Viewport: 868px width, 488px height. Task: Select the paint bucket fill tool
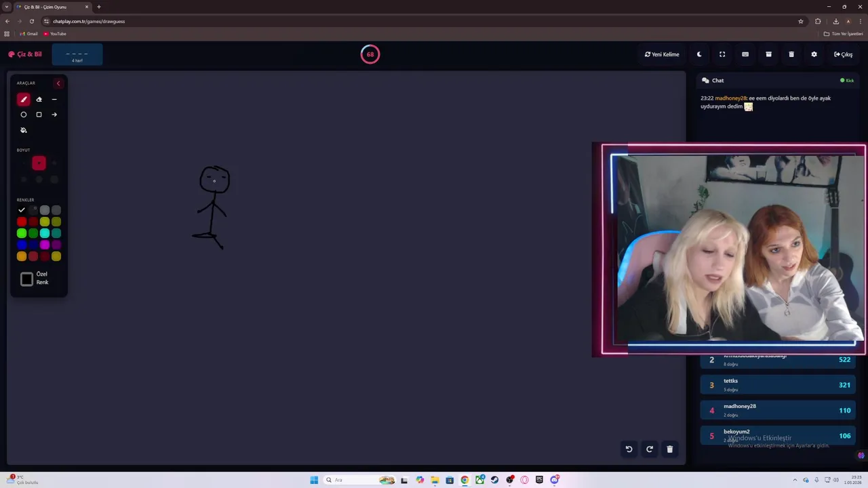pyautogui.click(x=24, y=130)
